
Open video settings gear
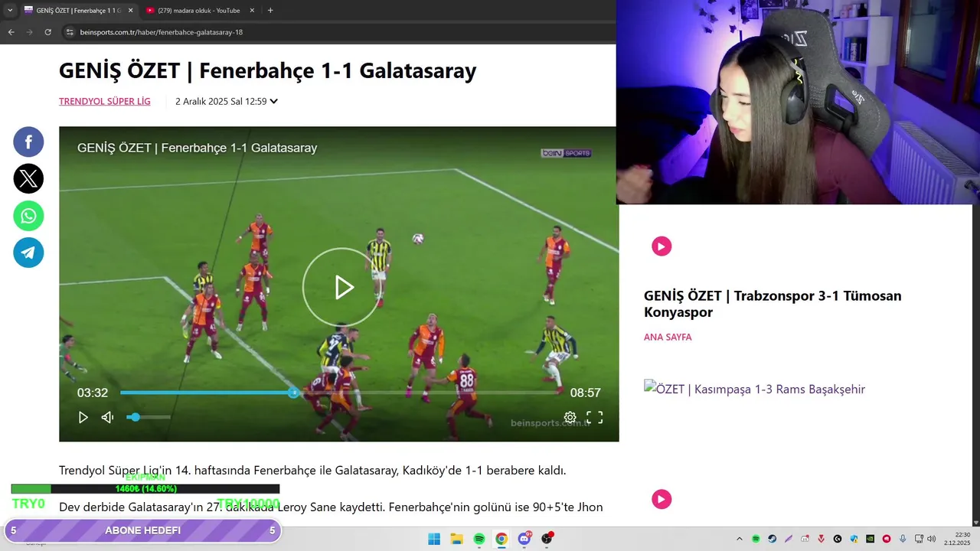pos(570,417)
